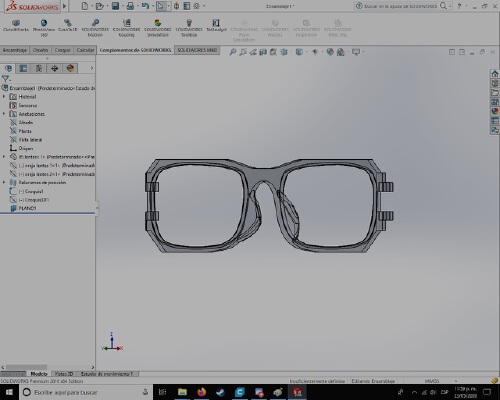Open the Design Library task pane icon
The height and width of the screenshot is (400, 500).
pyautogui.click(x=495, y=83)
